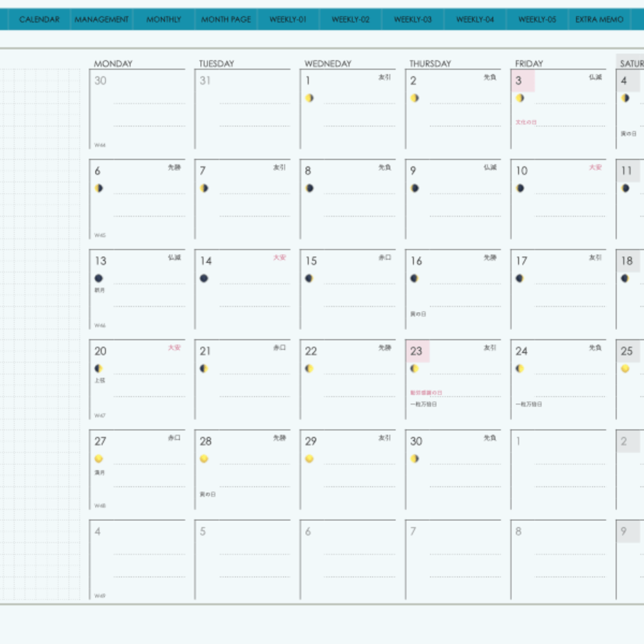Screen dimensions: 644x644
Task: Click the WEDNEDAY column header
Action: point(328,64)
